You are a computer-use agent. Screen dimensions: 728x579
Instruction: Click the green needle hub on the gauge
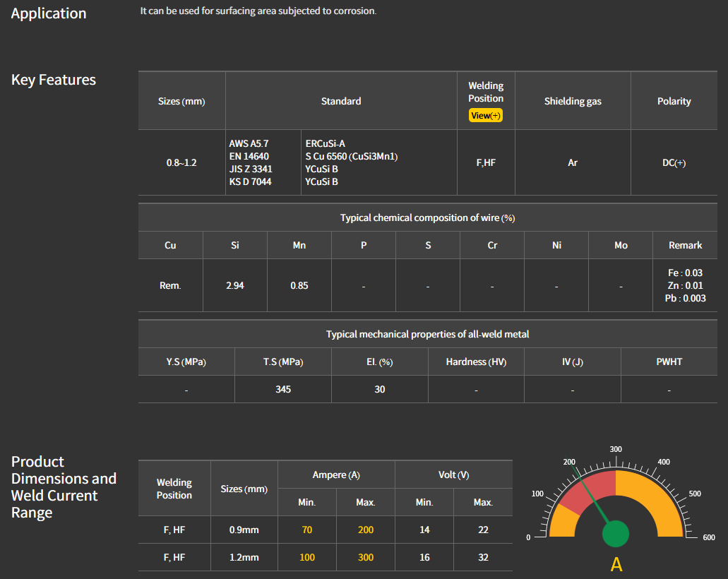[x=616, y=533]
